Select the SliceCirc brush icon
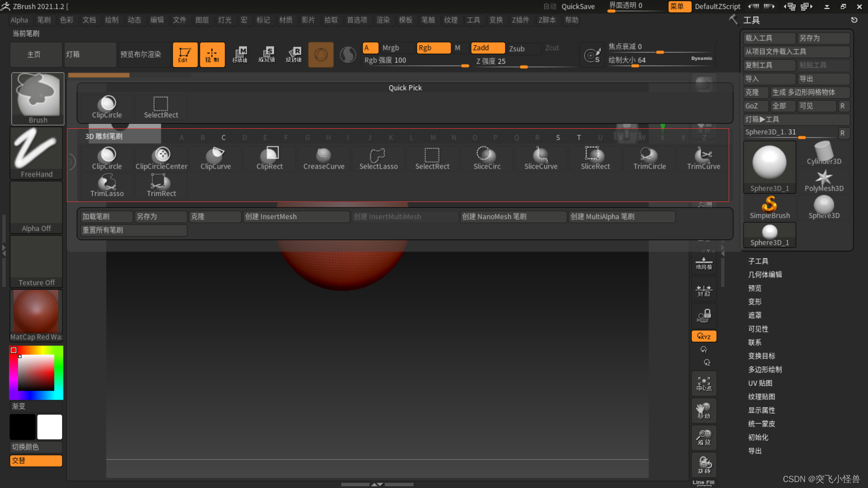Viewport: 868px width, 488px height. [487, 158]
